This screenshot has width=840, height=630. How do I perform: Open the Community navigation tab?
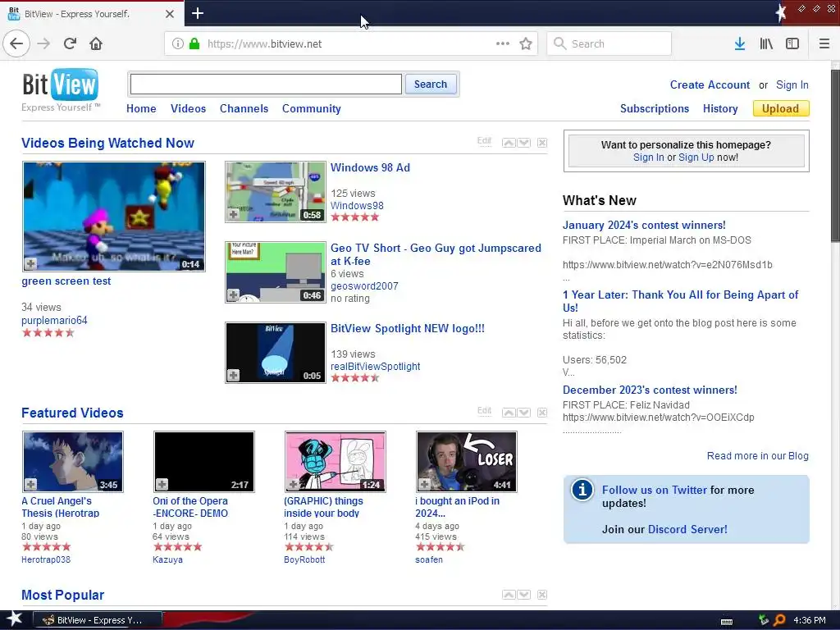point(311,108)
